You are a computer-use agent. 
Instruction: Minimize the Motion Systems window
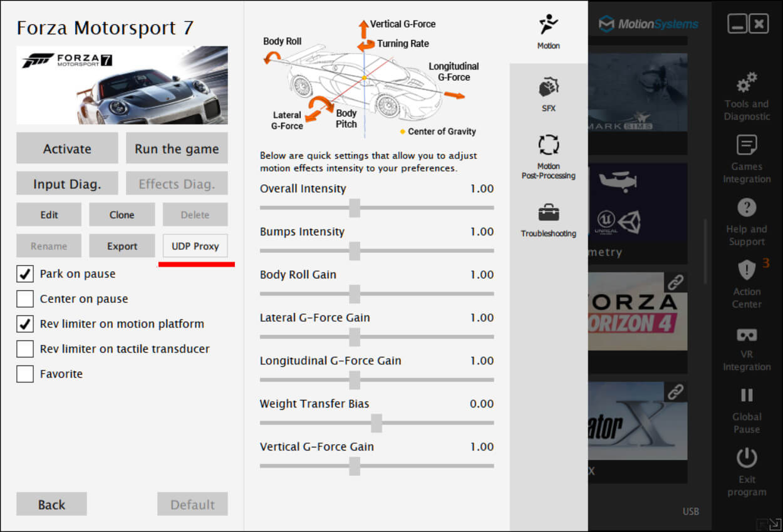tap(737, 24)
